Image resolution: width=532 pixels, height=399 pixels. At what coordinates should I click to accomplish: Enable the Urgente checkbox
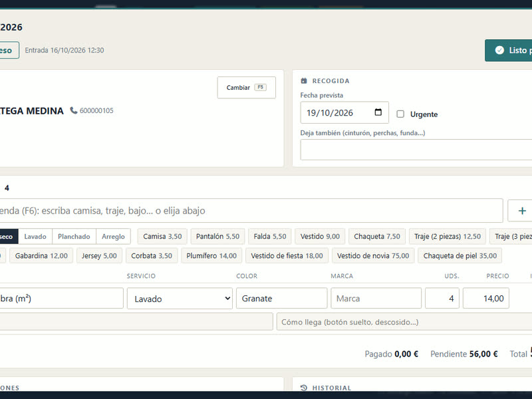click(x=400, y=114)
